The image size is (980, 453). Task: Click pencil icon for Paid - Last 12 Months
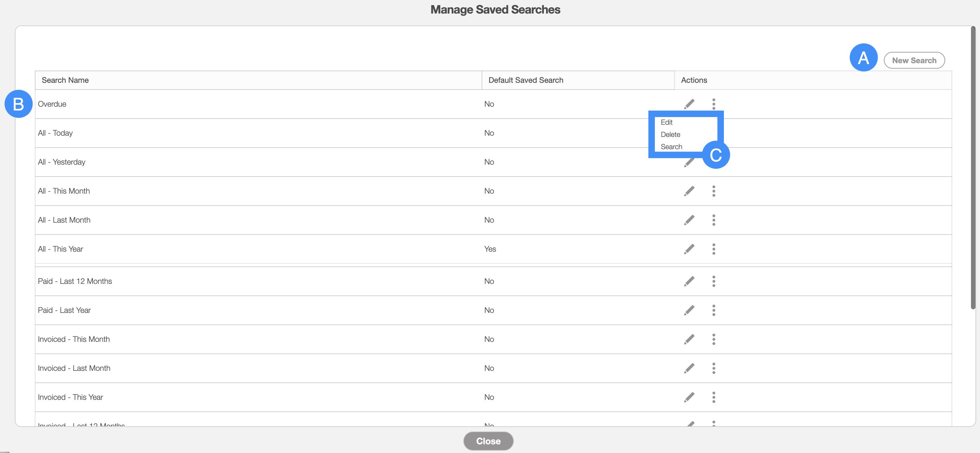coord(689,281)
